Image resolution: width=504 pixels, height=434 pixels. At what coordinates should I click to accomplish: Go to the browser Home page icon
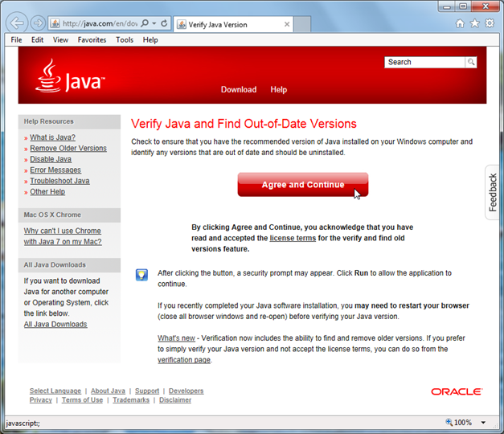pyautogui.click(x=461, y=23)
